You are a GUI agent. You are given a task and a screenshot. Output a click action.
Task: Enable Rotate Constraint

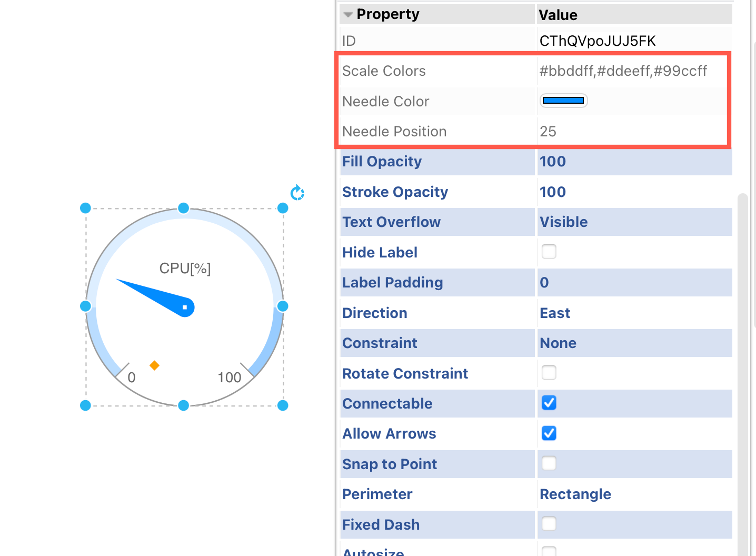(x=549, y=372)
